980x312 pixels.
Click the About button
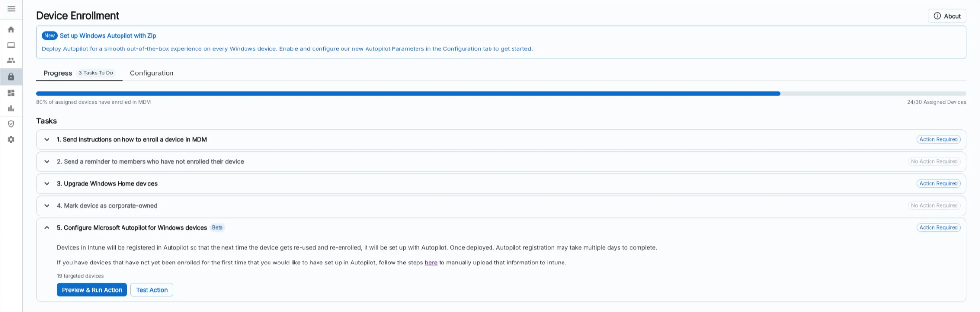947,16
